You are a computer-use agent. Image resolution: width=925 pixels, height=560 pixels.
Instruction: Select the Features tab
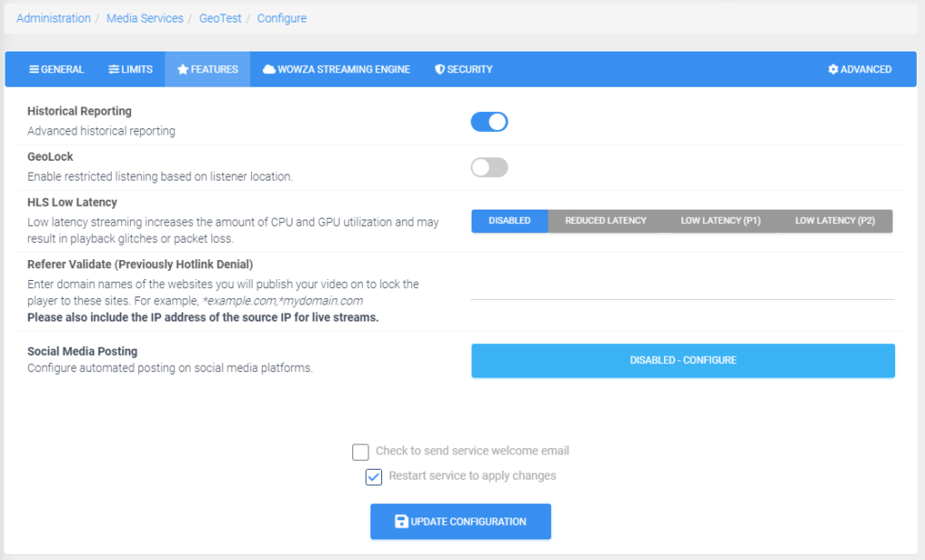click(x=208, y=69)
